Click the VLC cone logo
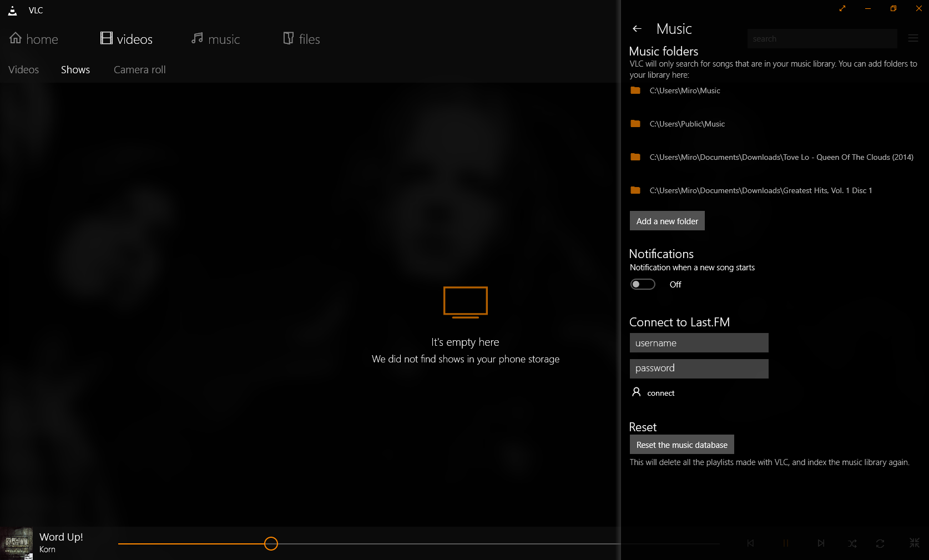The image size is (929, 560). click(x=12, y=10)
